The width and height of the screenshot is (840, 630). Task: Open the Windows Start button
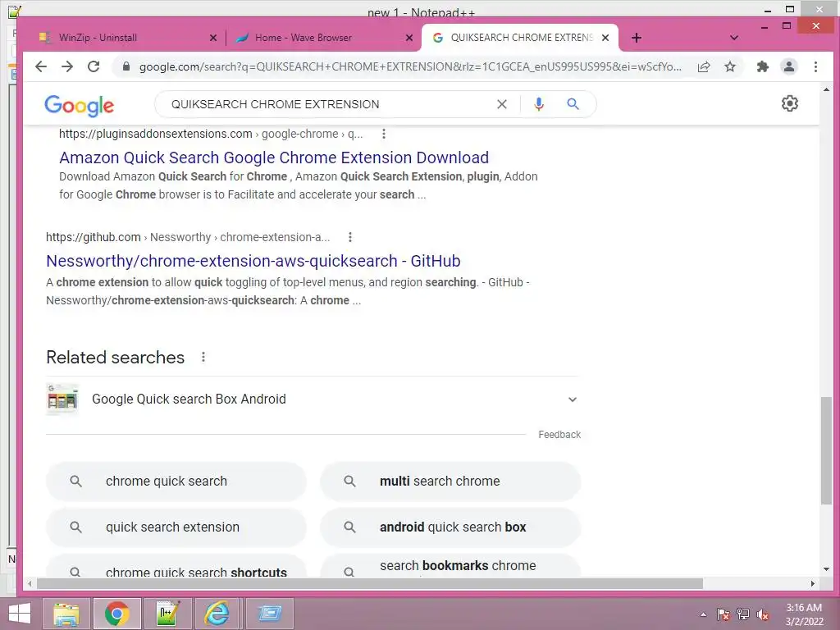click(x=20, y=614)
